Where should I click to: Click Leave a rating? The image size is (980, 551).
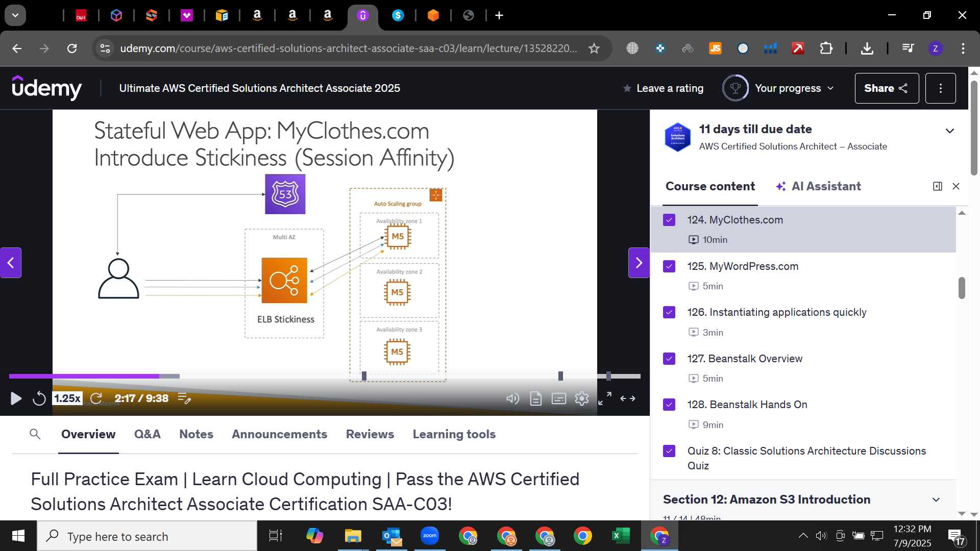click(663, 88)
